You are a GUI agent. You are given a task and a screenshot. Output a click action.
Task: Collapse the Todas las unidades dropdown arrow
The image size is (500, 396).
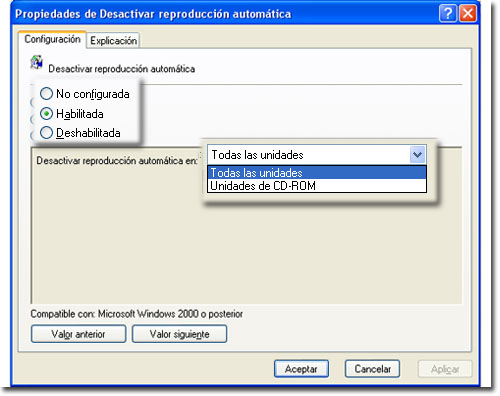point(417,155)
